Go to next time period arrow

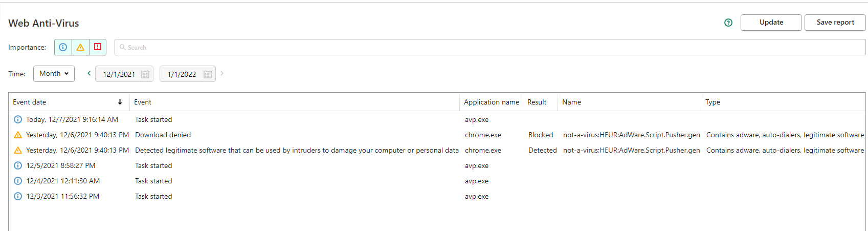222,73
